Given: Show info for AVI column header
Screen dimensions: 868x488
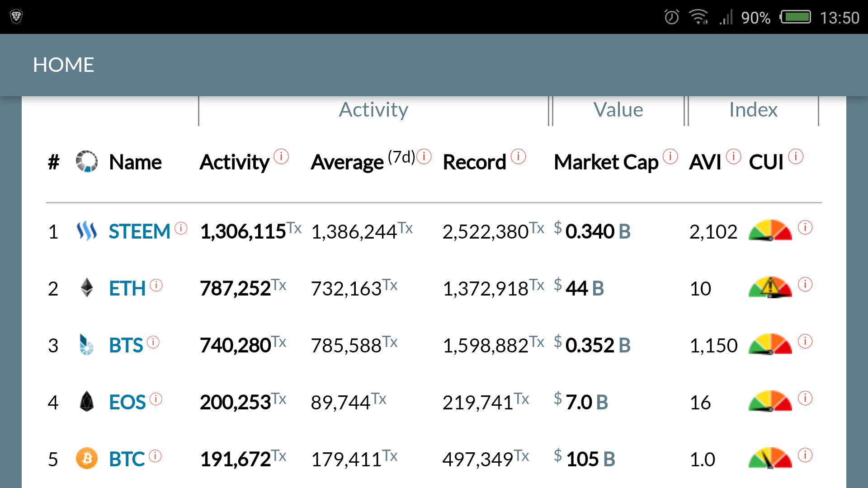Looking at the screenshot, I should click(733, 156).
